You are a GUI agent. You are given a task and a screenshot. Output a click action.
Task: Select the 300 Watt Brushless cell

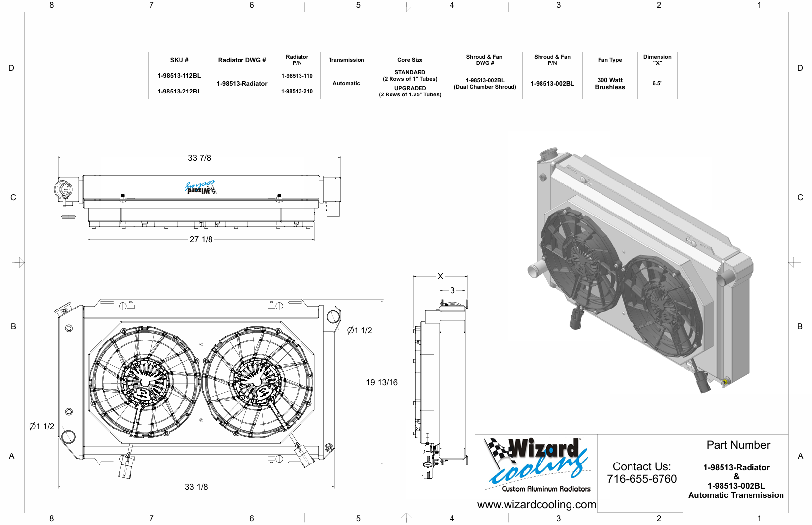pos(609,84)
